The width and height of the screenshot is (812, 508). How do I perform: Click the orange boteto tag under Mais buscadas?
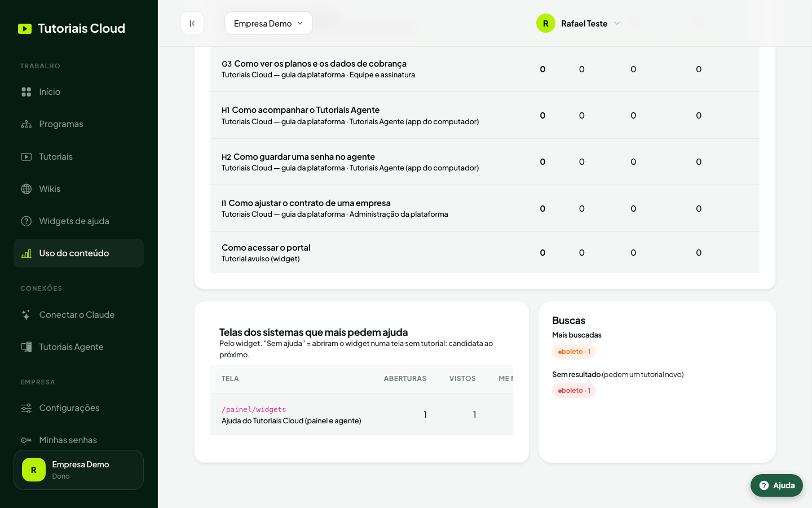(x=574, y=352)
